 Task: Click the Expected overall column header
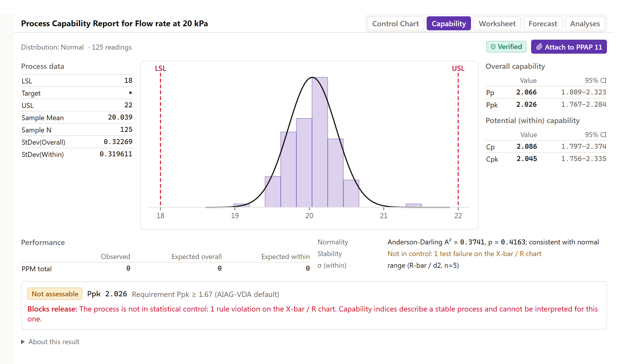[x=196, y=257]
